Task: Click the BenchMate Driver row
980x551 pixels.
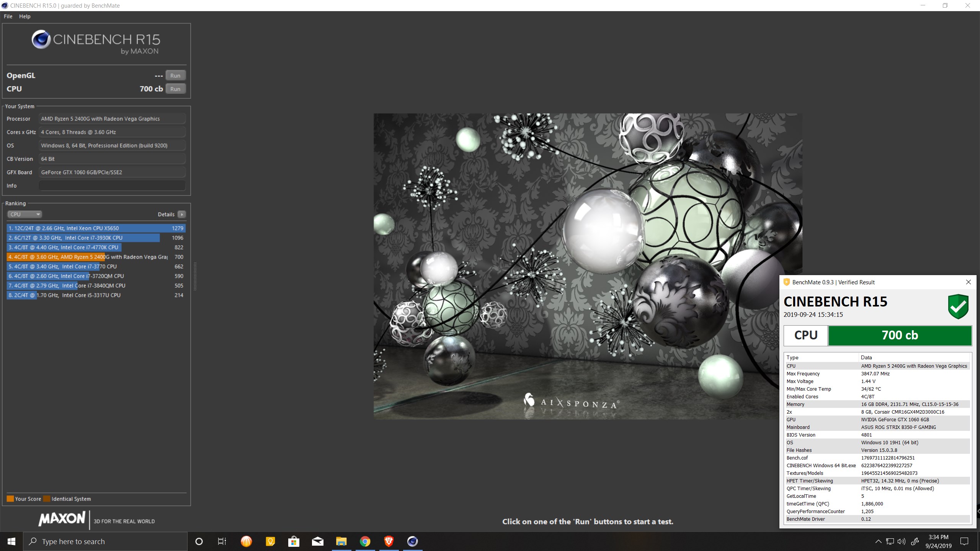Action: pyautogui.click(x=877, y=519)
